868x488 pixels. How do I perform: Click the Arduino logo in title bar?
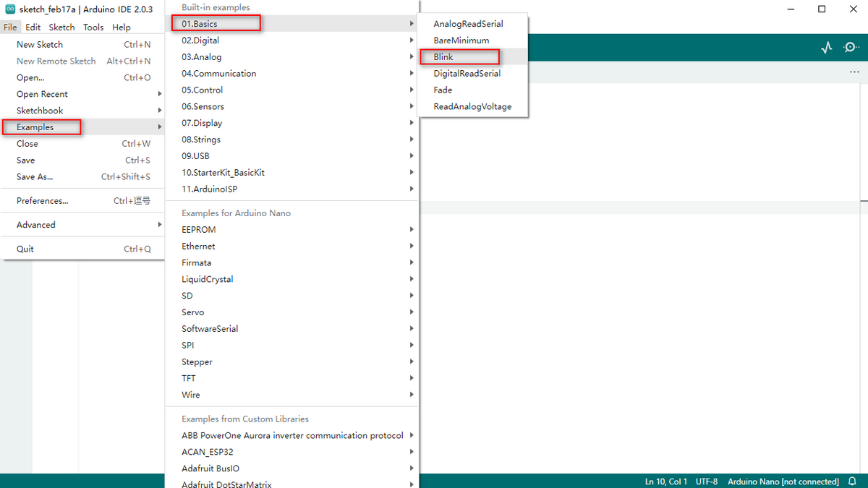click(x=10, y=9)
